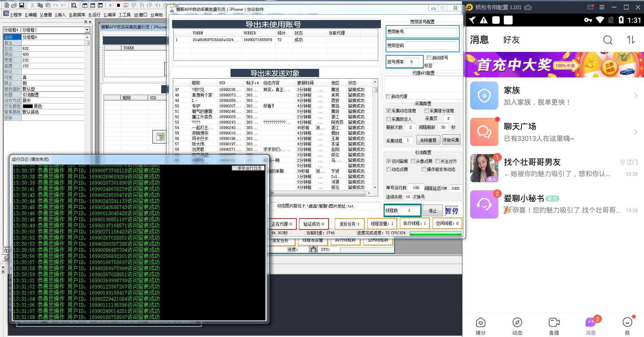Click the first window layout icon
The width and height of the screenshot is (644, 337).
[x=85, y=5]
